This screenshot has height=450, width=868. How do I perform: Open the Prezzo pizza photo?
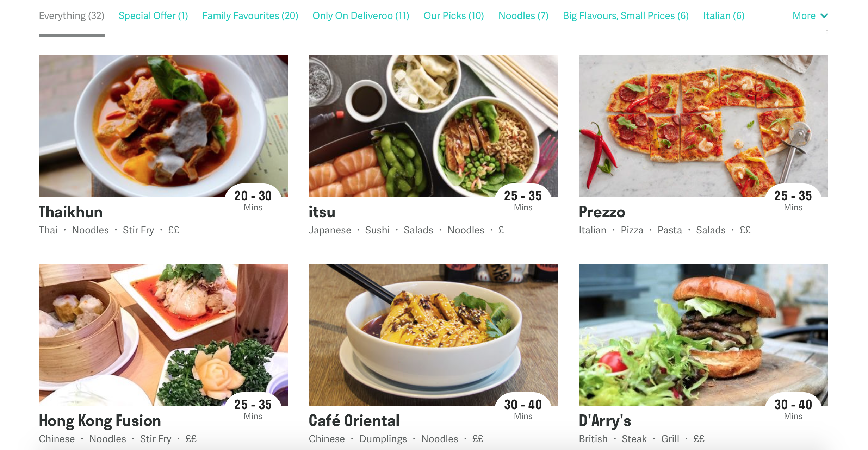pos(703,126)
